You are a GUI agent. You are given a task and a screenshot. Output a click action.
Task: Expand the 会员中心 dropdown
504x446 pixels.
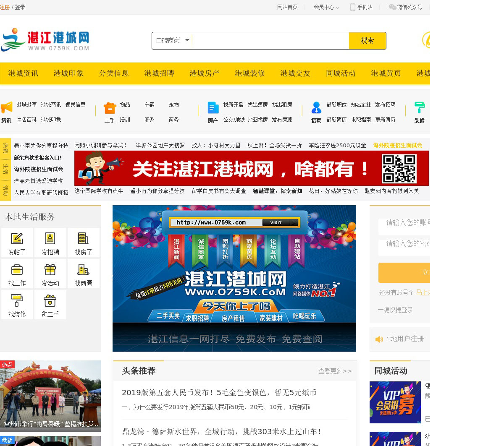pos(326,7)
